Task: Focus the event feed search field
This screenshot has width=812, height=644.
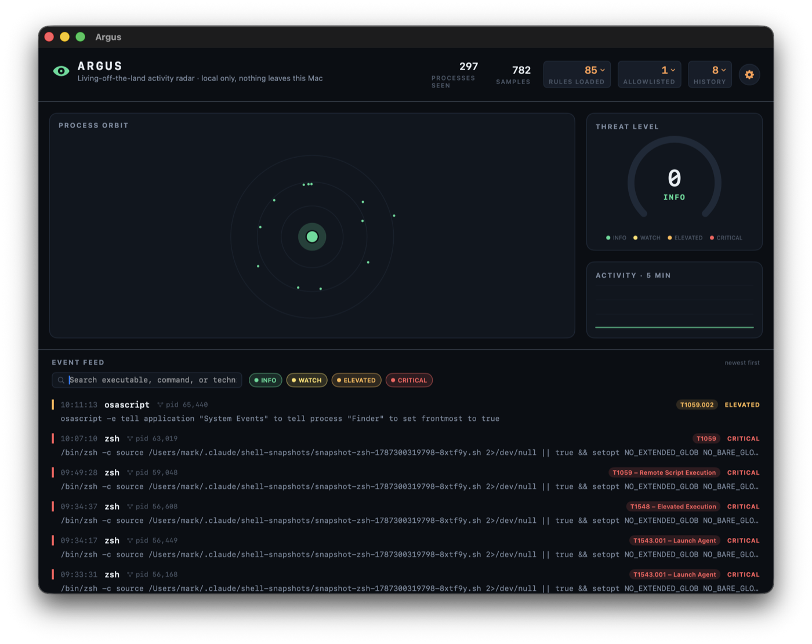Action: coord(147,380)
